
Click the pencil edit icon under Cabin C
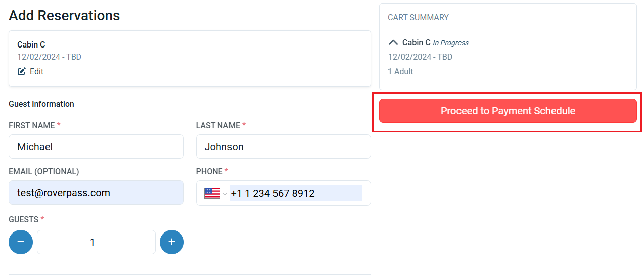21,72
